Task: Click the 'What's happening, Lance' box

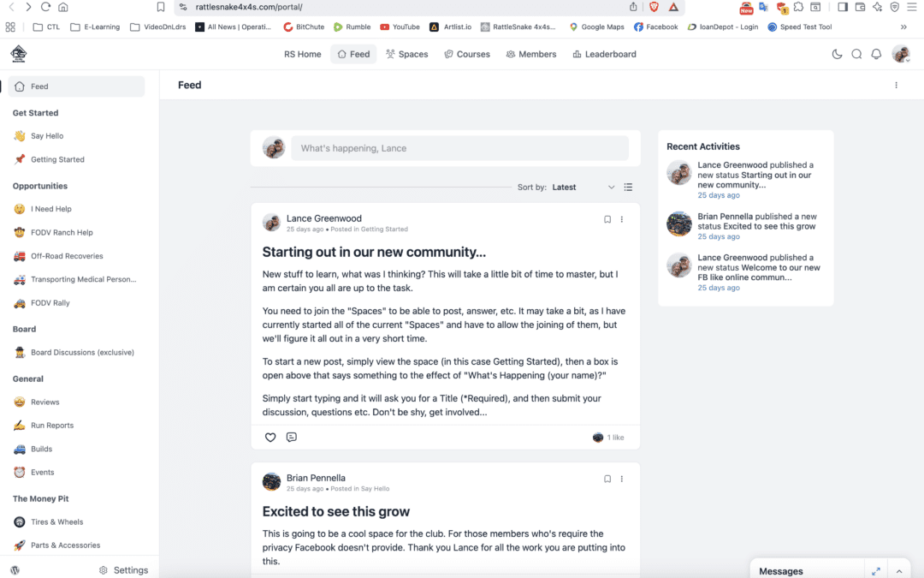Action: pyautogui.click(x=459, y=148)
